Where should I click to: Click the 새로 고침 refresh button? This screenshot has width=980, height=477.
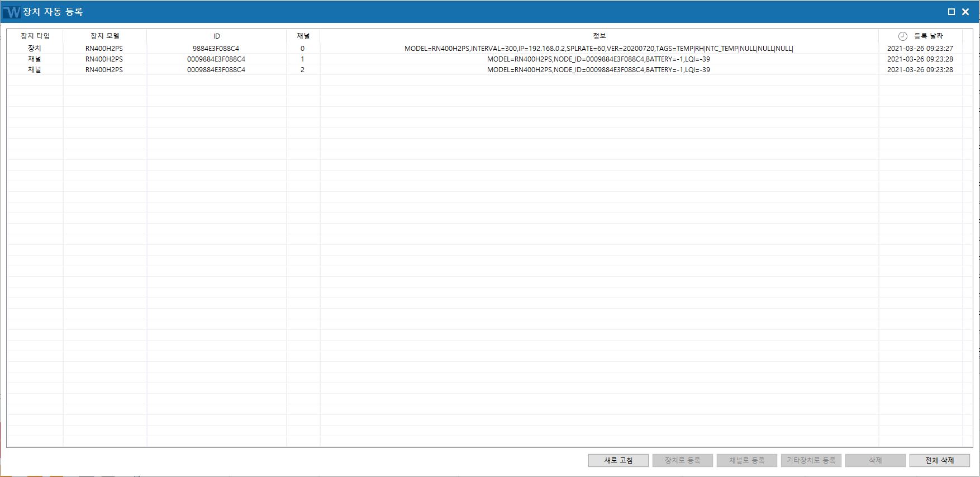pos(618,460)
